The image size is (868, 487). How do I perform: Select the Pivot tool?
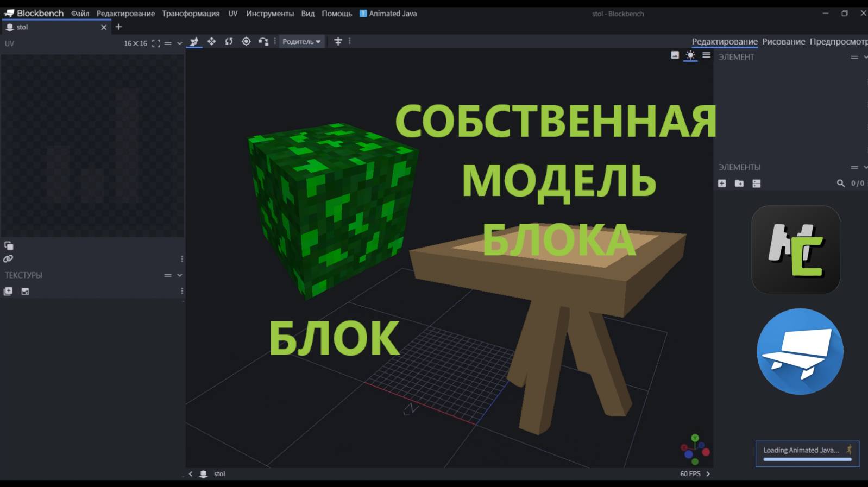point(246,41)
